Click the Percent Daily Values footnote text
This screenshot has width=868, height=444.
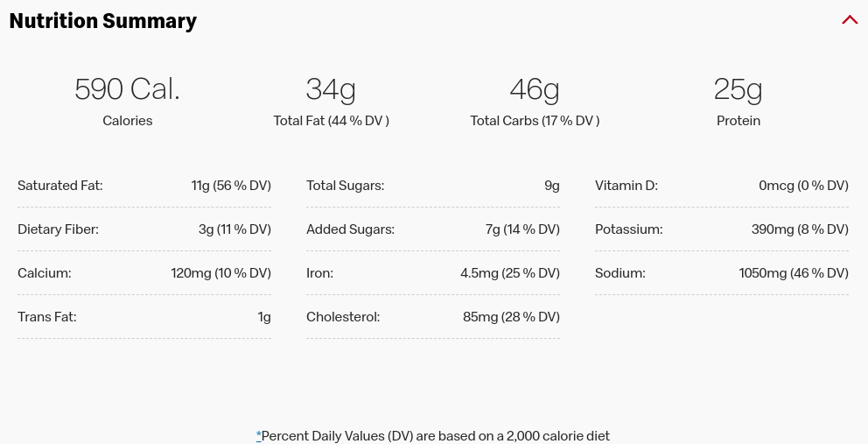[436, 436]
